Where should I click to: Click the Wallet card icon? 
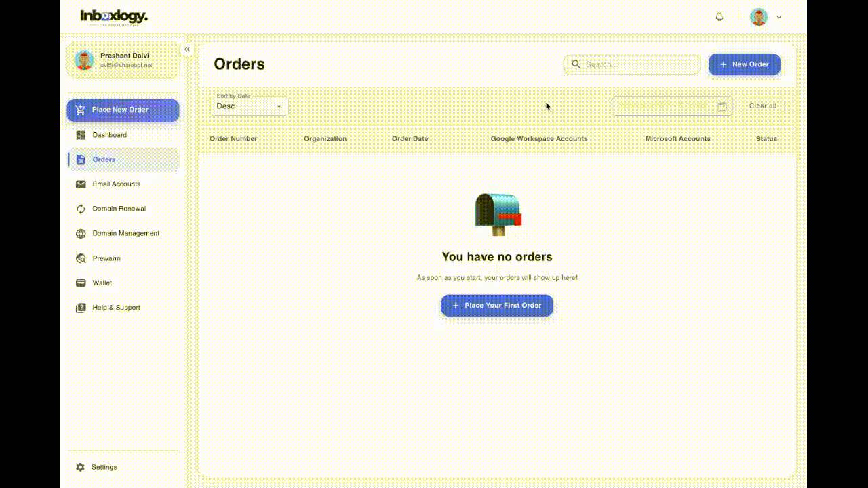click(81, 283)
